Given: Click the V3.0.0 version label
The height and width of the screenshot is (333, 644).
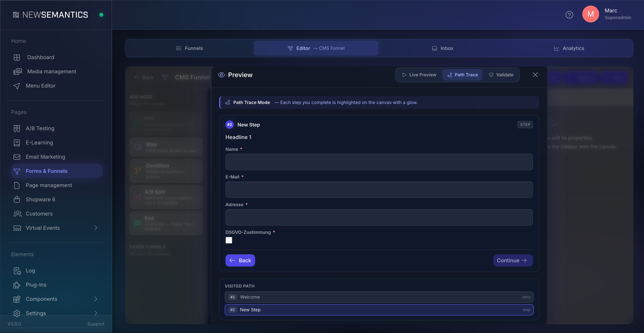Looking at the screenshot, I should tap(14, 324).
